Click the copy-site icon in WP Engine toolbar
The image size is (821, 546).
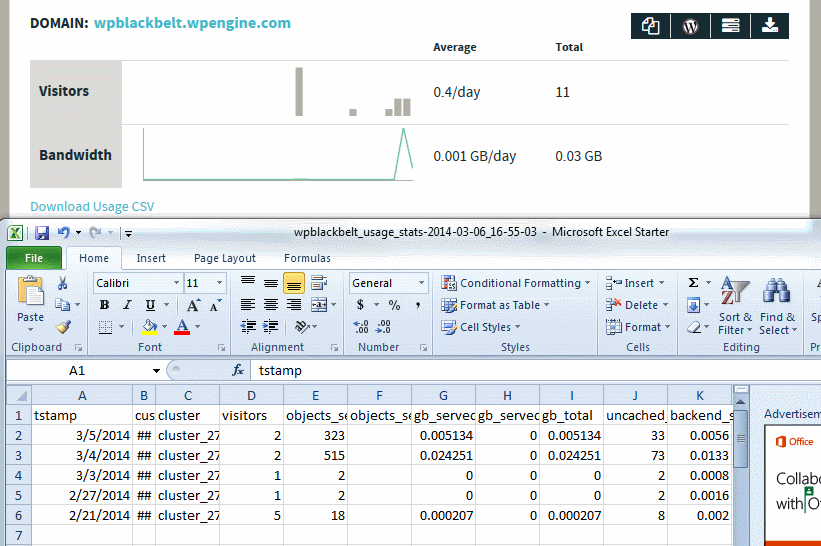(650, 26)
